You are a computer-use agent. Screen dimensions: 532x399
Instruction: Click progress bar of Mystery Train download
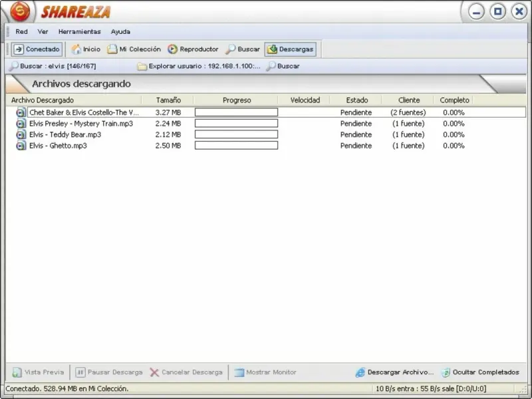[236, 124]
